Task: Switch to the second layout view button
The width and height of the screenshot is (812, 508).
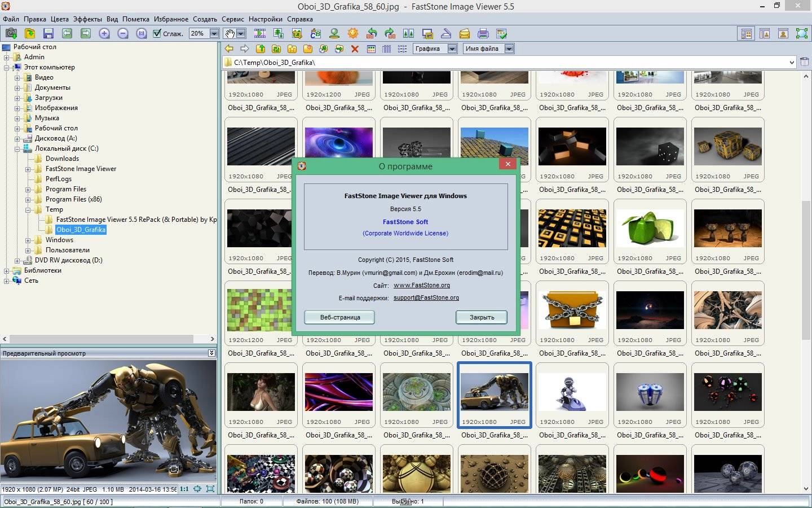Action: (765, 33)
